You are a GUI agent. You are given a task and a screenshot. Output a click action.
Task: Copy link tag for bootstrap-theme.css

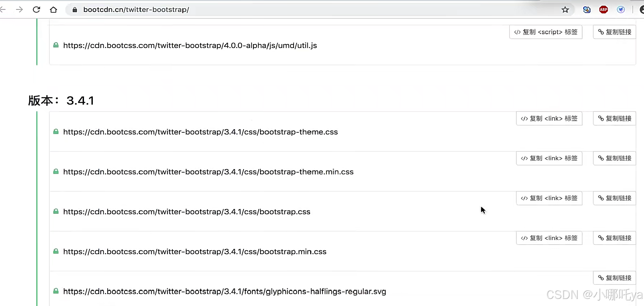[x=549, y=119]
